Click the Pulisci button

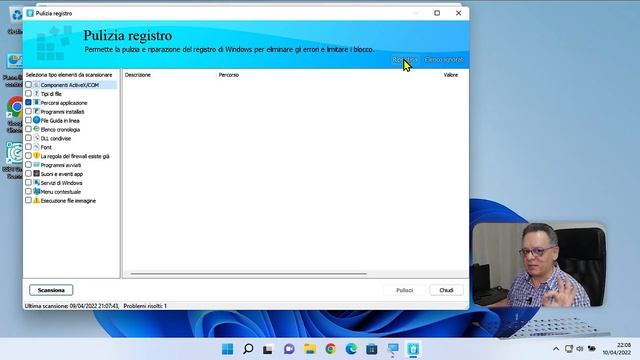404,290
